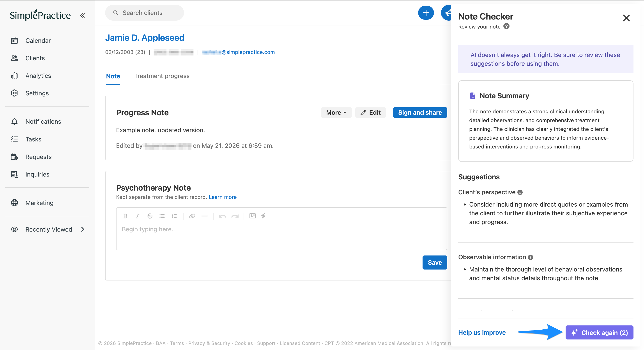Screen dimensions: 644x350
Task: Save the Psychotherapy Note
Action: tap(435, 262)
